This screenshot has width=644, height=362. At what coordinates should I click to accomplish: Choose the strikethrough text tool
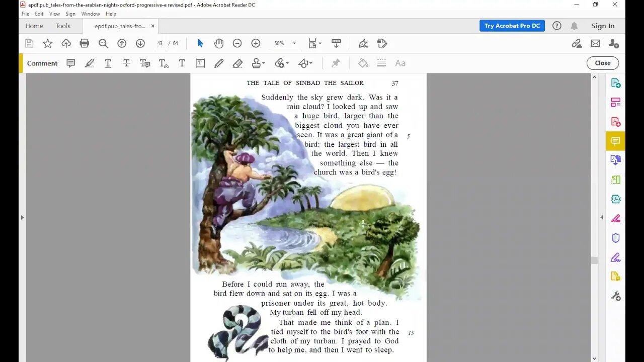pos(126,63)
